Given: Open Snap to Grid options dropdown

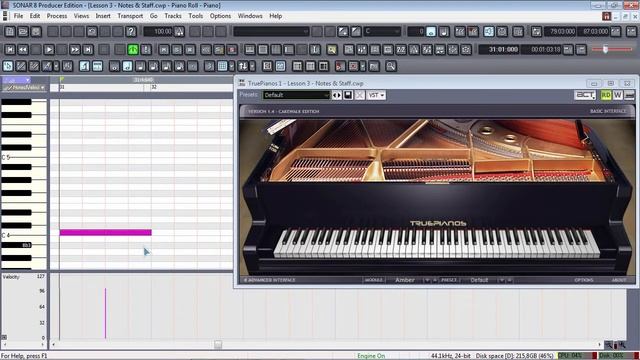Looking at the screenshot, I should (231, 66).
